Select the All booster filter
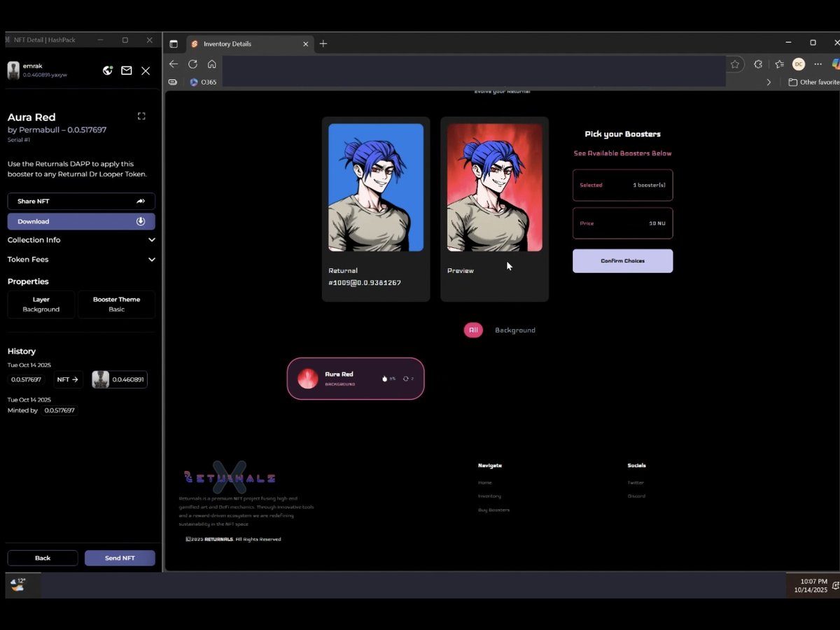This screenshot has height=630, width=840. click(x=473, y=330)
